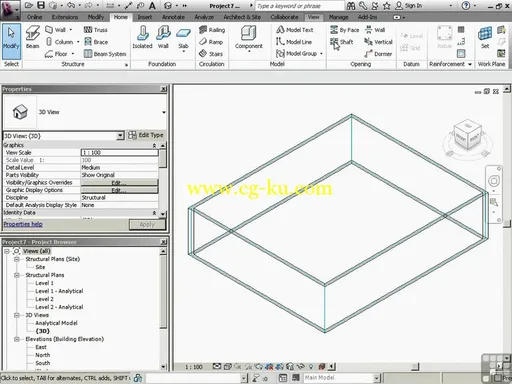Save the project from quick access toolbar
This screenshot has height=384, width=512.
pyautogui.click(x=41, y=5)
